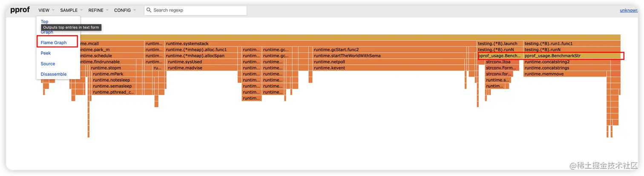Click the runtime.sysUsed frame

[202, 62]
